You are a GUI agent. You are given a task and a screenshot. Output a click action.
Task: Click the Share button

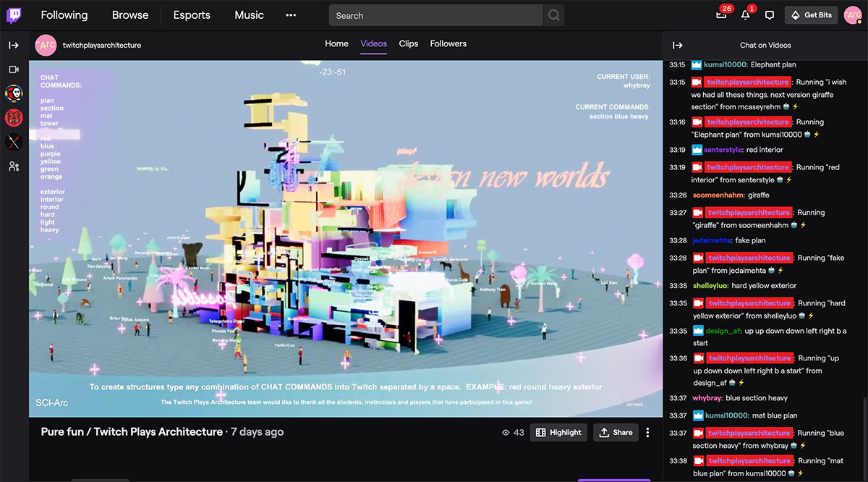[616, 433]
